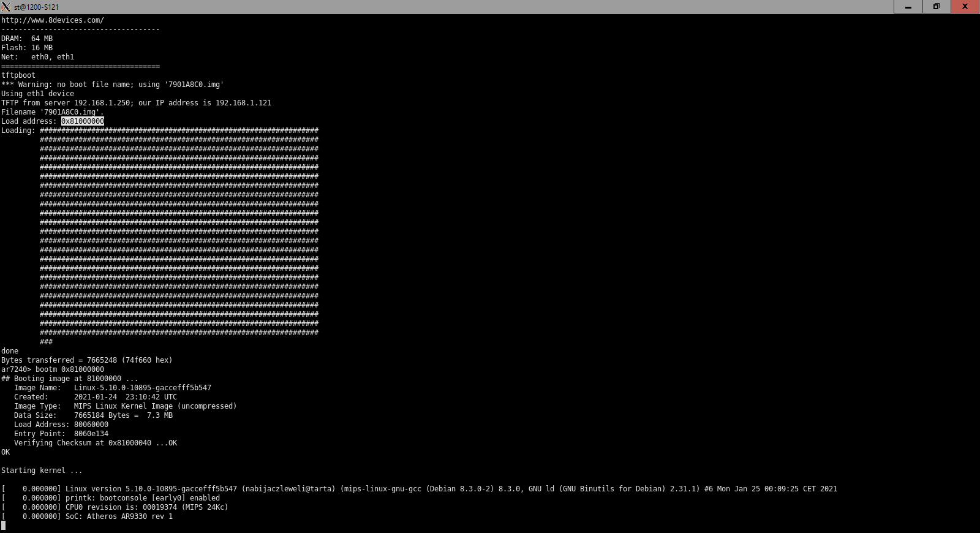
Task: Click the 'Flash: 16 MB' line
Action: coord(27,48)
